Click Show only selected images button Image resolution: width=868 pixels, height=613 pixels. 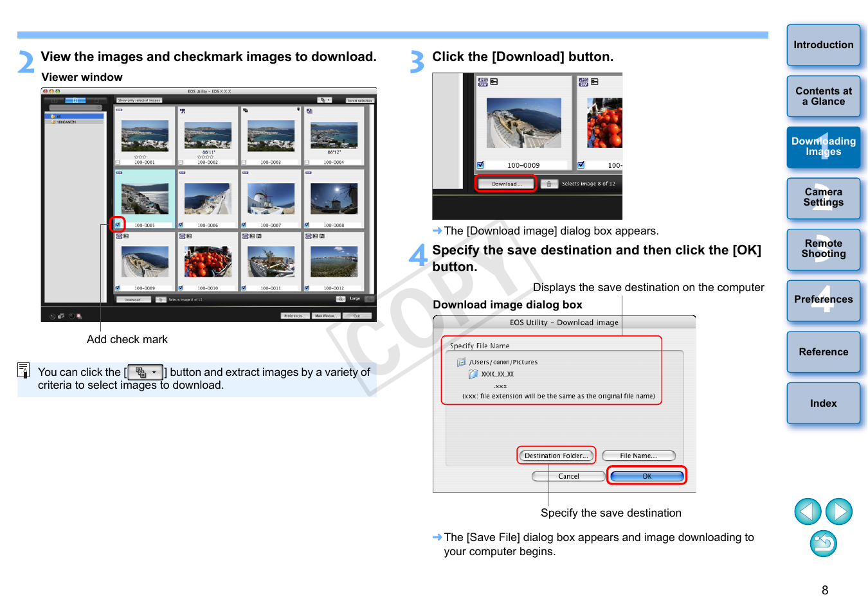[139, 100]
